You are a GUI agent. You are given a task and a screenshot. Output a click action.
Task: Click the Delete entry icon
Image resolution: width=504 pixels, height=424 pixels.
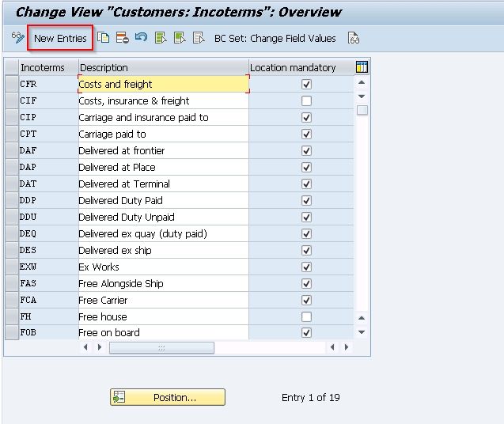click(123, 38)
